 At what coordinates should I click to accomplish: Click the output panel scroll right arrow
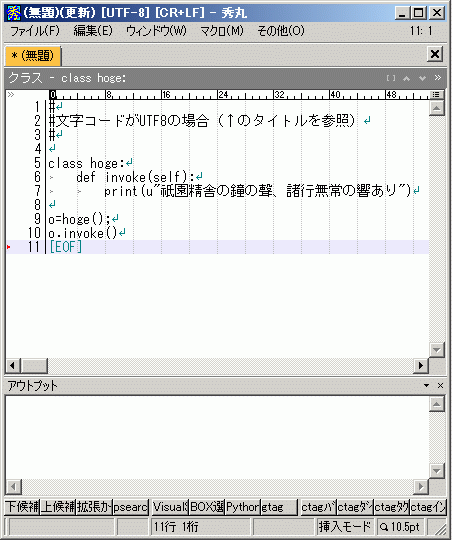pos(421,487)
